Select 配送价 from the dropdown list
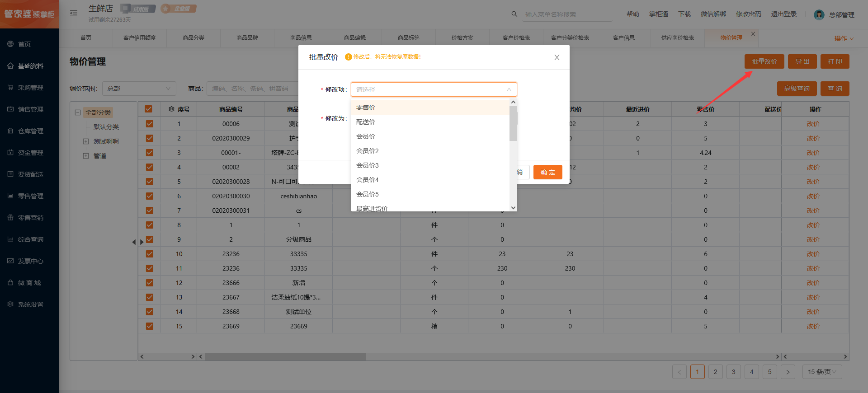868x393 pixels. [430, 122]
